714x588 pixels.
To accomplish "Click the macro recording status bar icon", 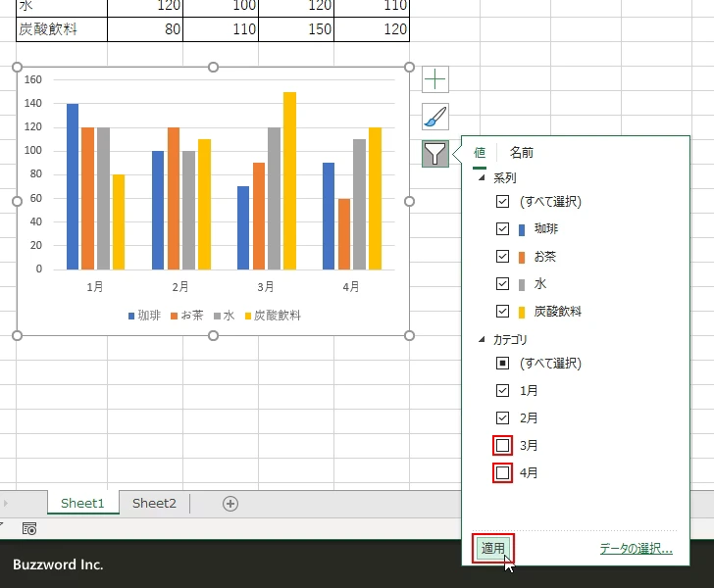I will (x=29, y=528).
